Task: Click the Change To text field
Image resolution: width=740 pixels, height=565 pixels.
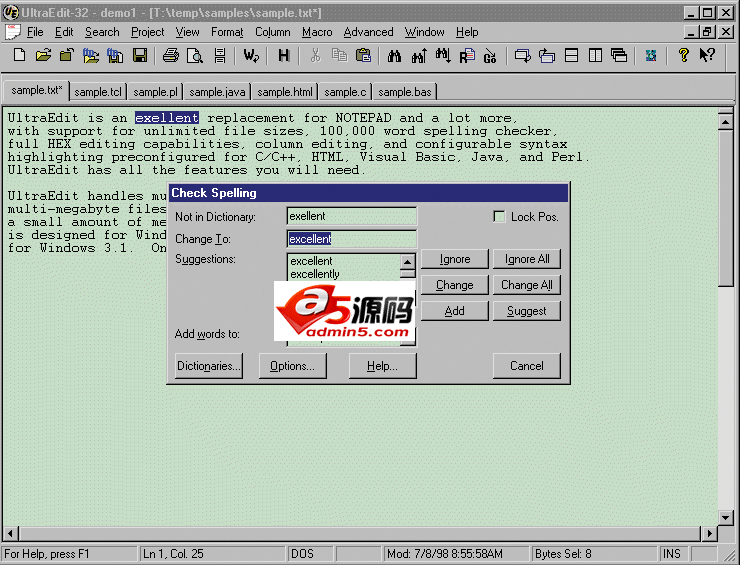Action: coord(351,239)
